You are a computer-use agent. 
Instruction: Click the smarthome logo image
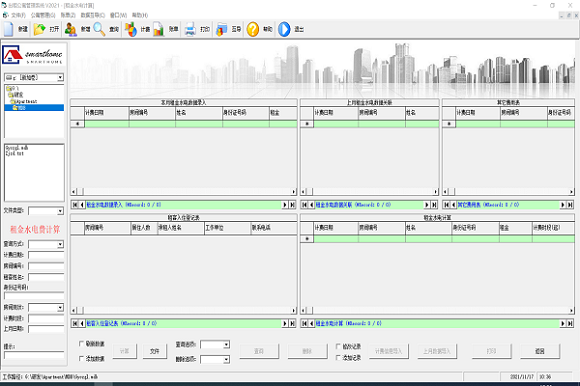[x=34, y=55]
